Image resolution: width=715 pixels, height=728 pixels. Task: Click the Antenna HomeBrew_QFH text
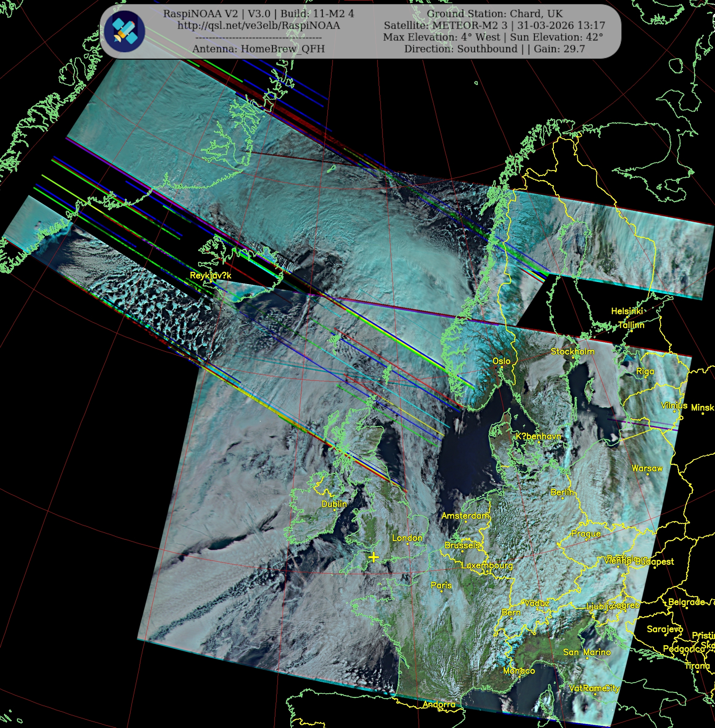pyautogui.click(x=258, y=49)
